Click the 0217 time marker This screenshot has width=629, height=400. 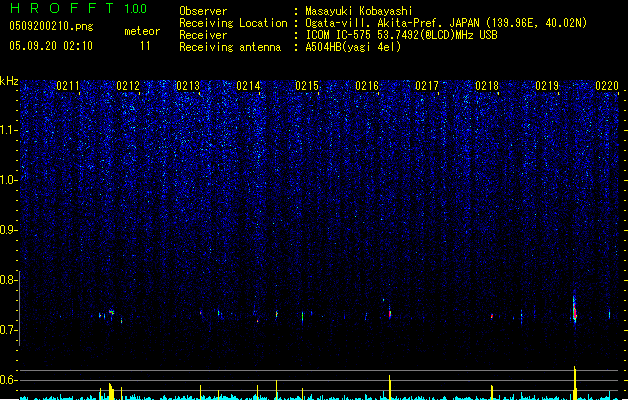point(427,86)
